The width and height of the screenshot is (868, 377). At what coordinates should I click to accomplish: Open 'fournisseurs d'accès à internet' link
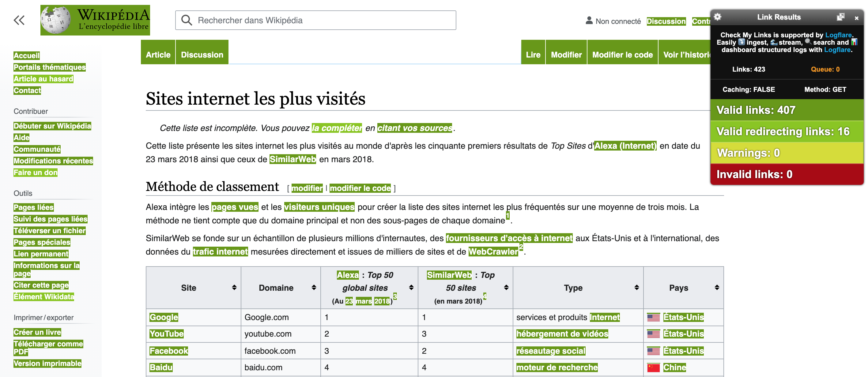pyautogui.click(x=509, y=238)
